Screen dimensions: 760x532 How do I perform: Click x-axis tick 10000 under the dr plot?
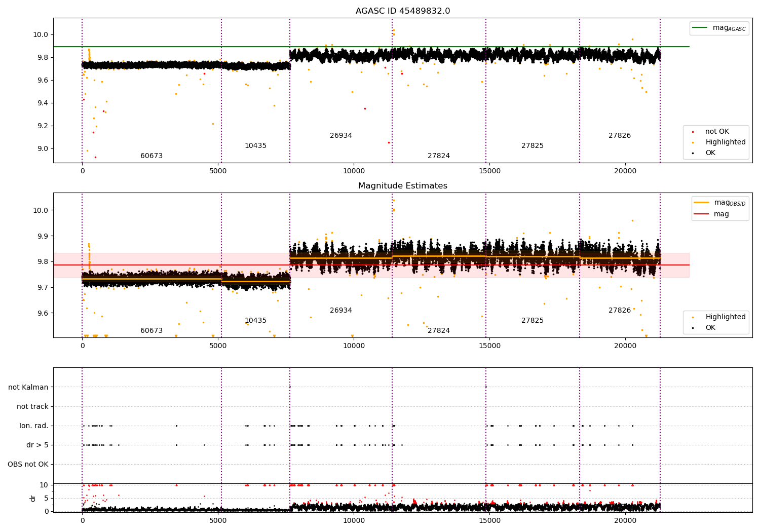point(354,521)
